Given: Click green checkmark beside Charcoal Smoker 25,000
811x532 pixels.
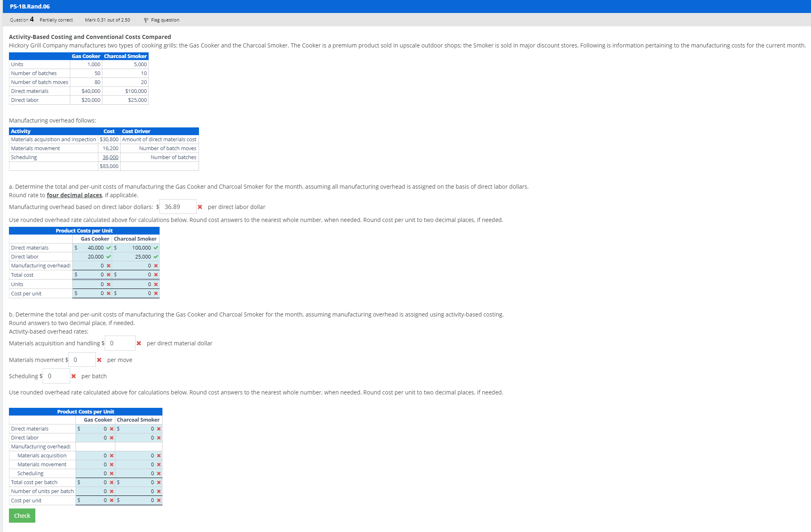Looking at the screenshot, I should 156,257.
